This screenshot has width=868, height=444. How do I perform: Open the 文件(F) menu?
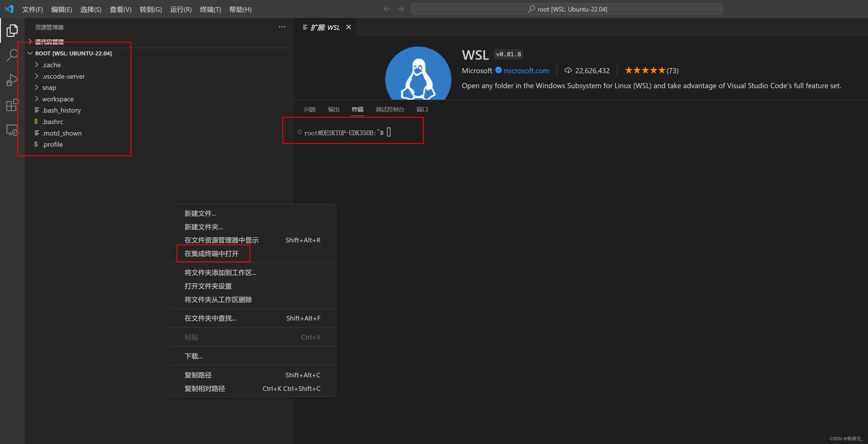click(33, 9)
